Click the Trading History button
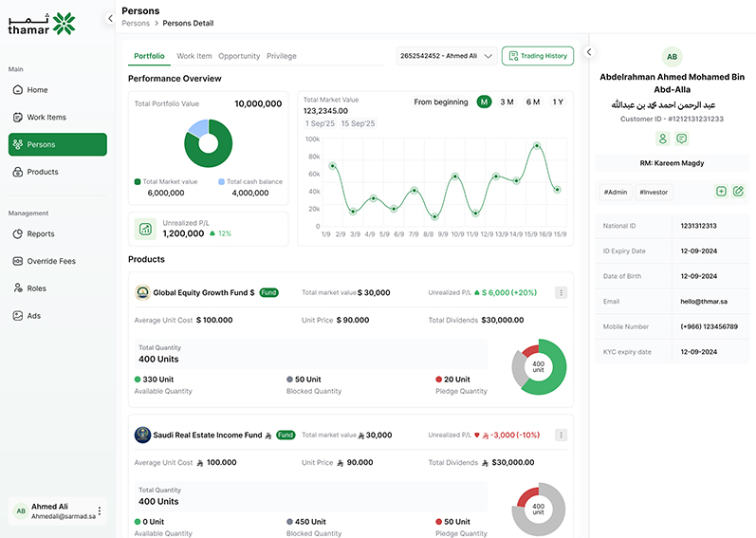 538,56
